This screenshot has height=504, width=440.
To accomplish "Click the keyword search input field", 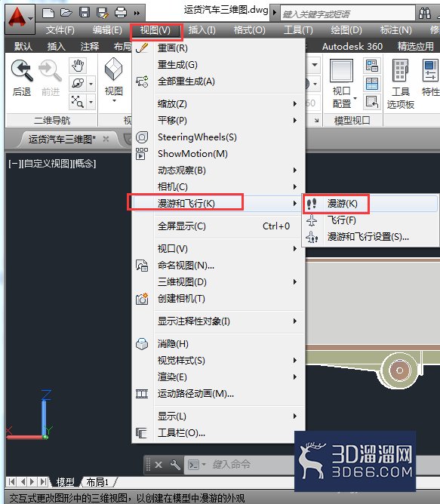I will 348,14.
